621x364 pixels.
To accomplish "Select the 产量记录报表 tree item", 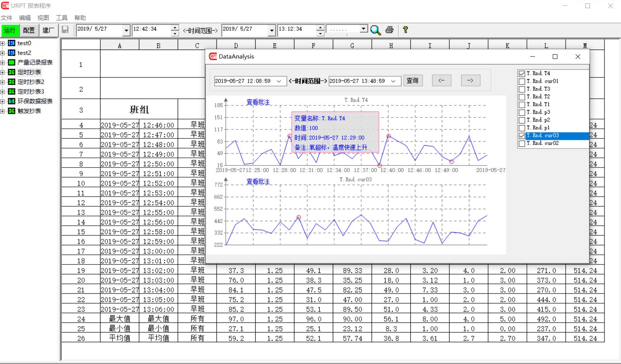I will 35,62.
